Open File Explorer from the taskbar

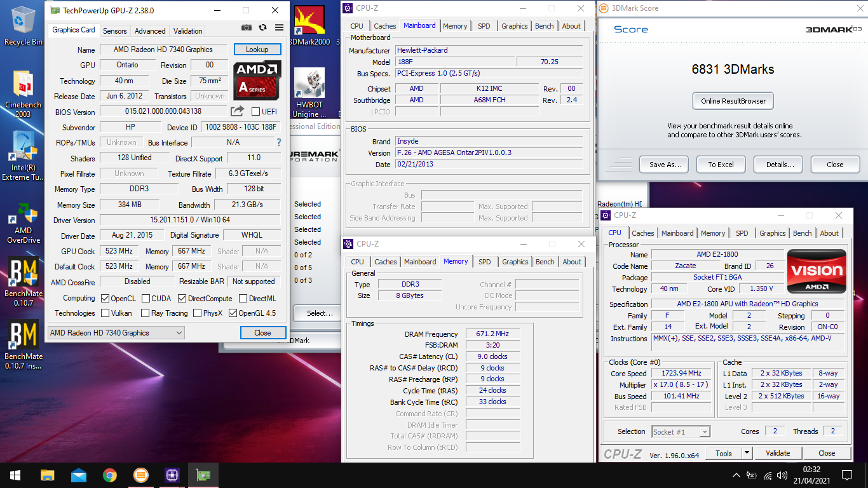pyautogui.click(x=48, y=475)
